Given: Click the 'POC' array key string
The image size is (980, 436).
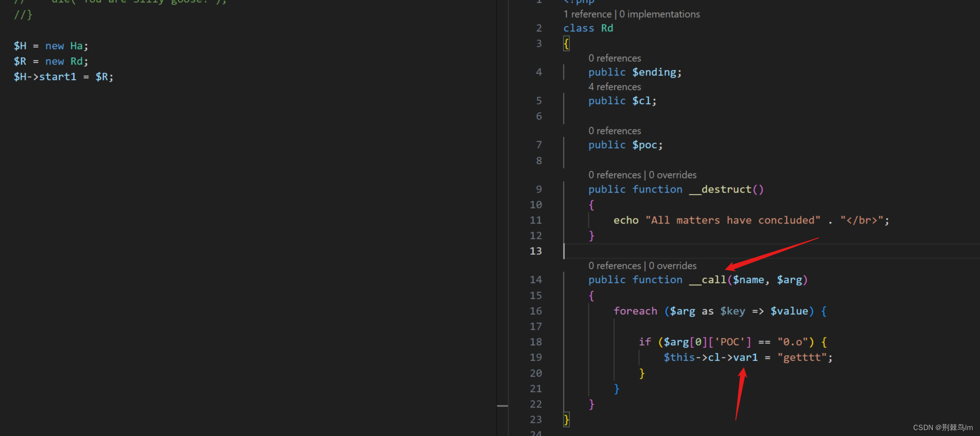Looking at the screenshot, I should point(730,342).
